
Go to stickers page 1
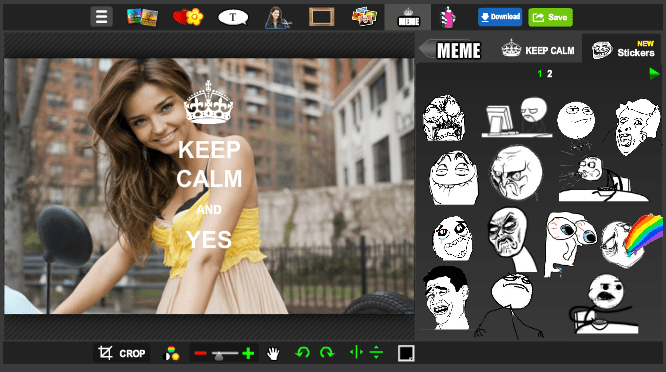click(539, 74)
